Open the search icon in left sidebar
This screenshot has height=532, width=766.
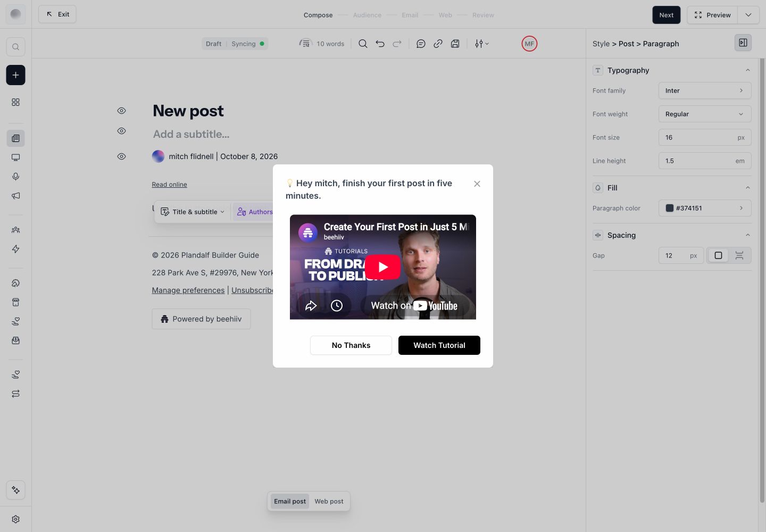coord(15,47)
